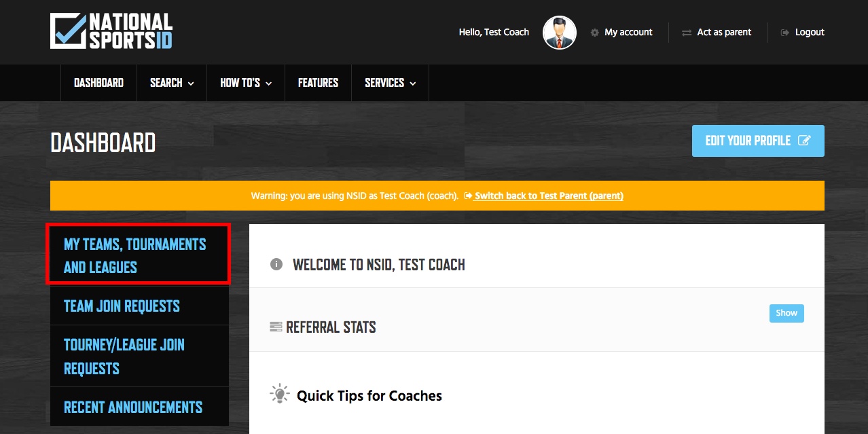Image resolution: width=868 pixels, height=434 pixels.
Task: Click the logout arrow icon
Action: 785,33
